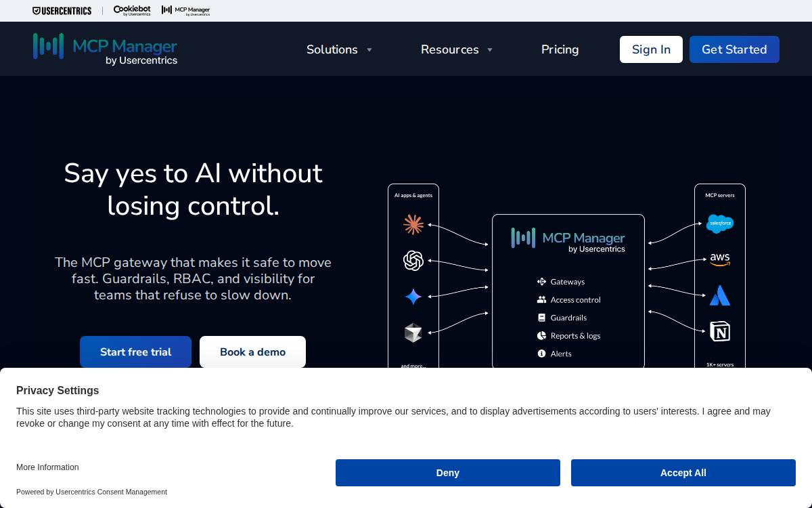Click the Notion logo icon

720,331
